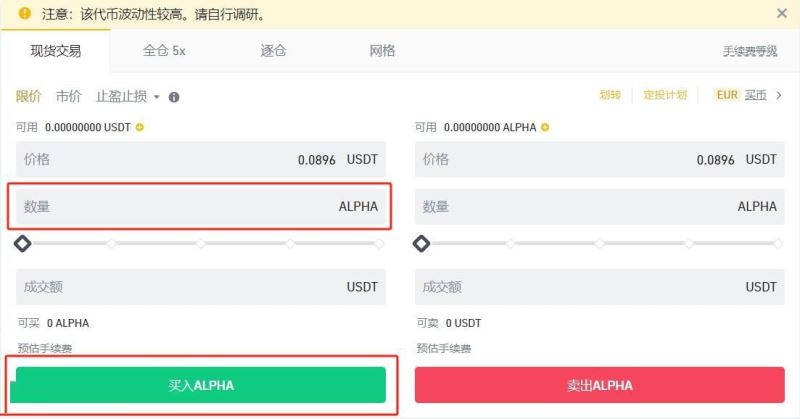Click the buy-side slider diamond handle
The image size is (800, 419).
coord(22,243)
